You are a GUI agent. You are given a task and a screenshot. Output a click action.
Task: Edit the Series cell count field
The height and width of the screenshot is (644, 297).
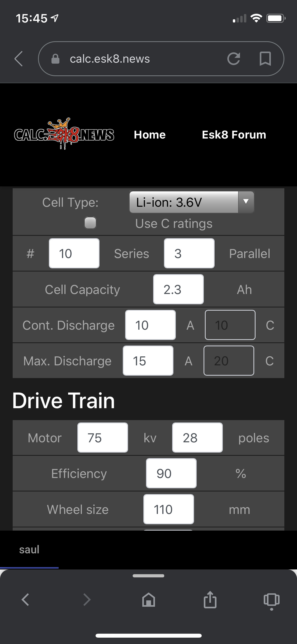[74, 254]
